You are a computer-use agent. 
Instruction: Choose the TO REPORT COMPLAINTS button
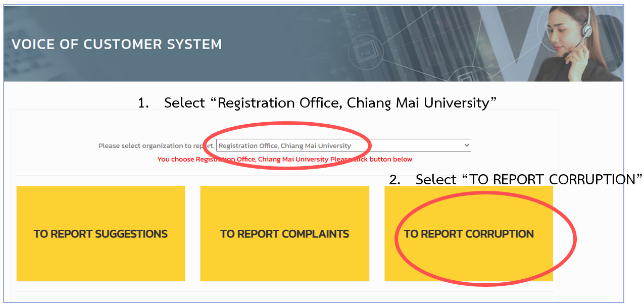pyautogui.click(x=284, y=234)
